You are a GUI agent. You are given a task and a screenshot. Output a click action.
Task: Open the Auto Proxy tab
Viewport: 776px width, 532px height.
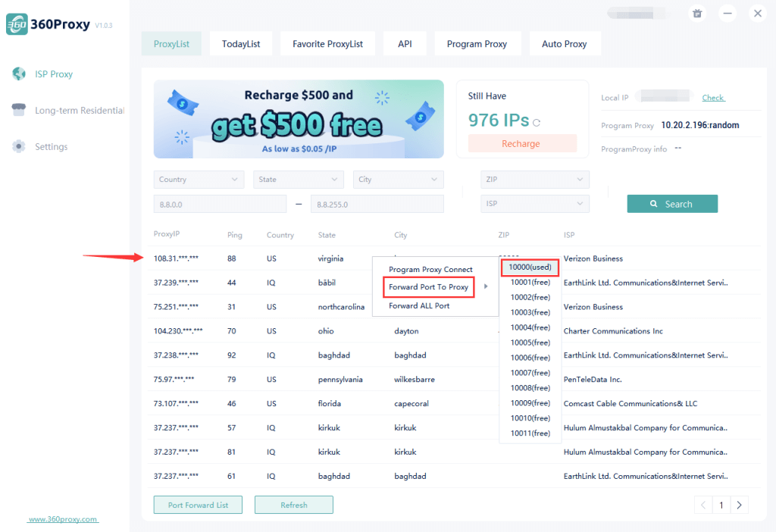tap(565, 43)
